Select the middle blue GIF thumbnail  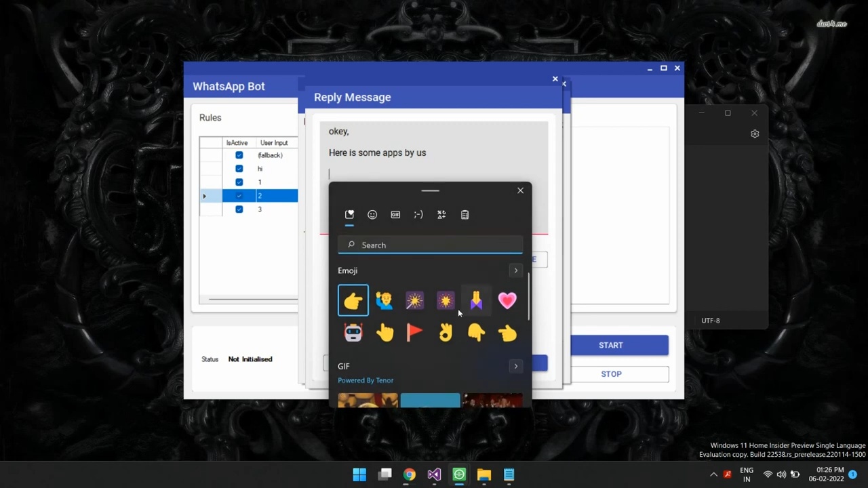click(x=430, y=400)
